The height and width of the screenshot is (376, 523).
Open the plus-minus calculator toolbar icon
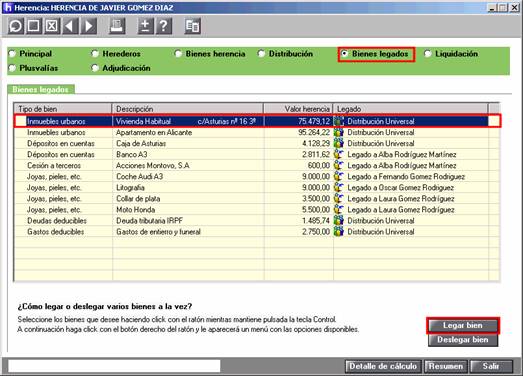pos(145,26)
